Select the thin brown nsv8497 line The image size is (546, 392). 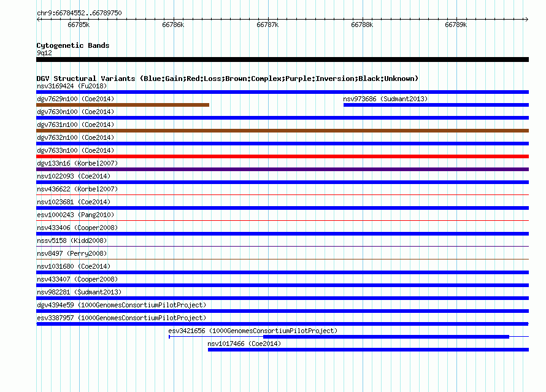click(282, 259)
